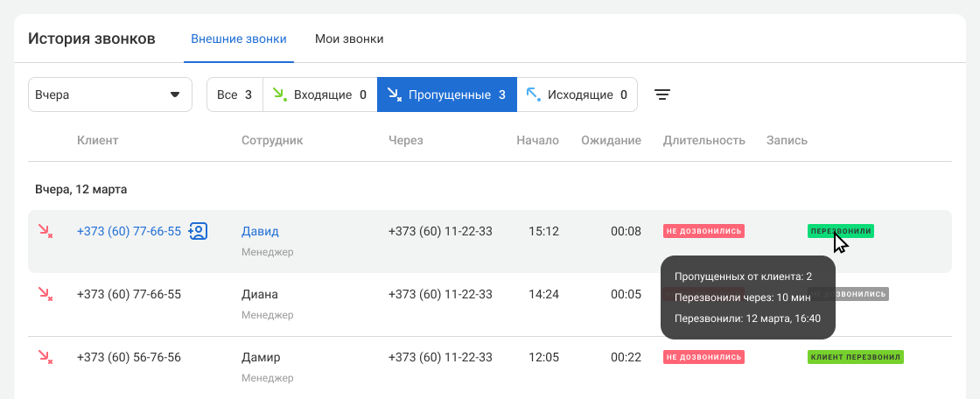Screen dimensions: 980x399
Task: Click "Клиент перезвонил" badge in Damir's row
Action: point(855,357)
